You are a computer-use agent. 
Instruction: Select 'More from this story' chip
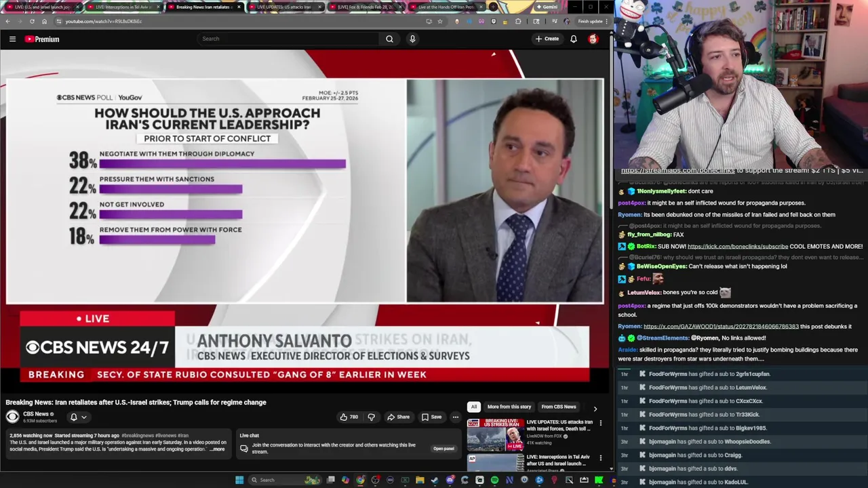click(x=509, y=407)
